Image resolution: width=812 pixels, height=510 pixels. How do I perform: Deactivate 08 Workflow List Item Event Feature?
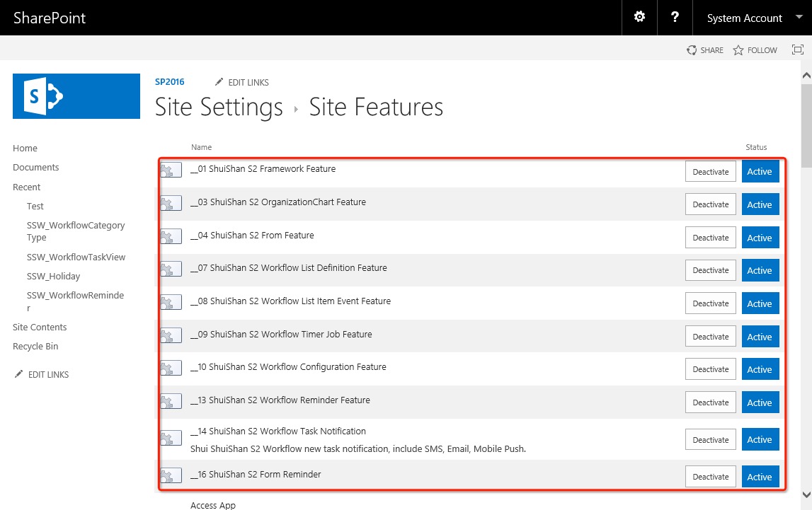click(711, 303)
